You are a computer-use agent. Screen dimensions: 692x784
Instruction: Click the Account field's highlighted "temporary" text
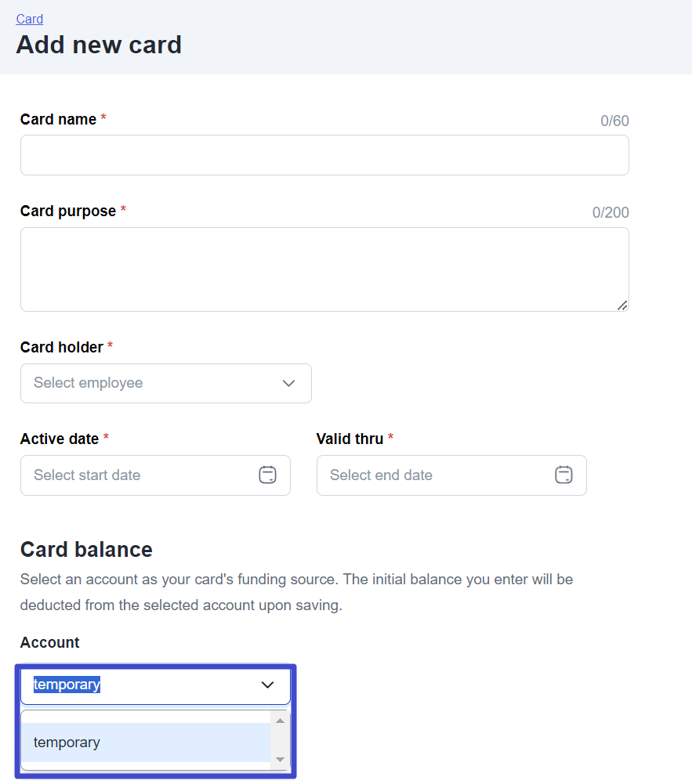pyautogui.click(x=67, y=685)
